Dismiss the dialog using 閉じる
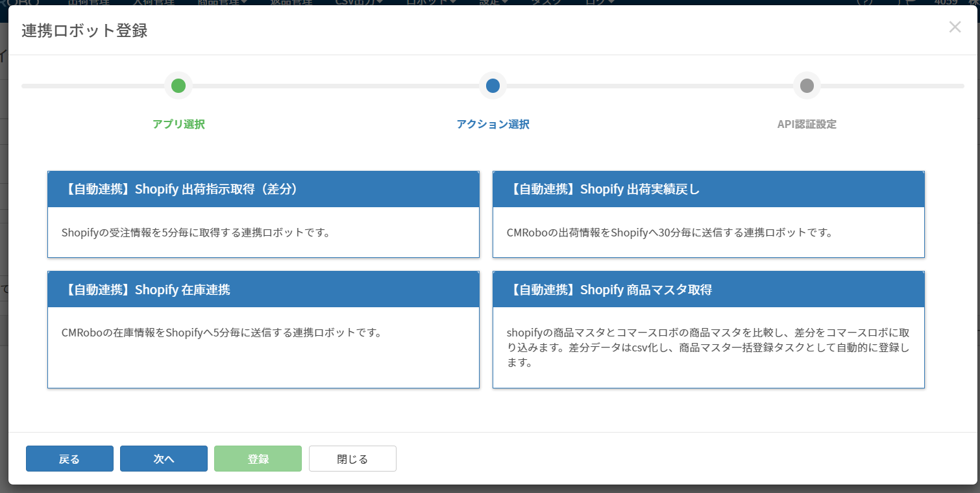Image resolution: width=980 pixels, height=493 pixels. pos(352,459)
